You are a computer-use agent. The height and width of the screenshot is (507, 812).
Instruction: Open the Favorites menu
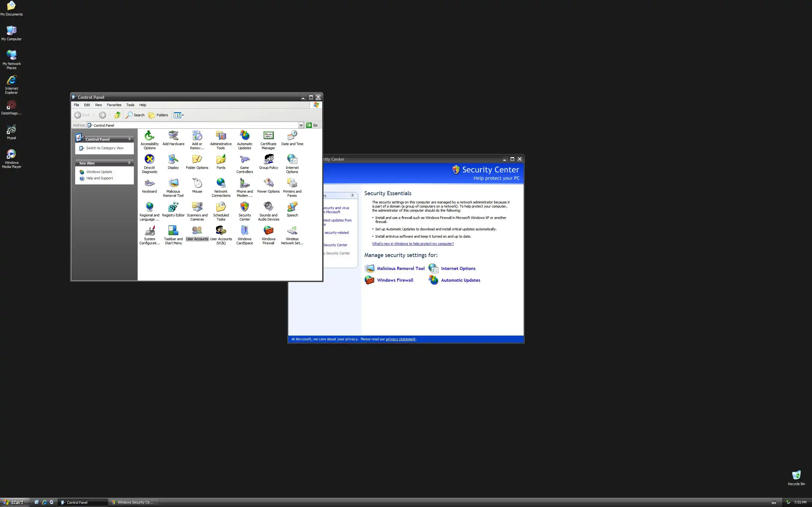pyautogui.click(x=114, y=105)
